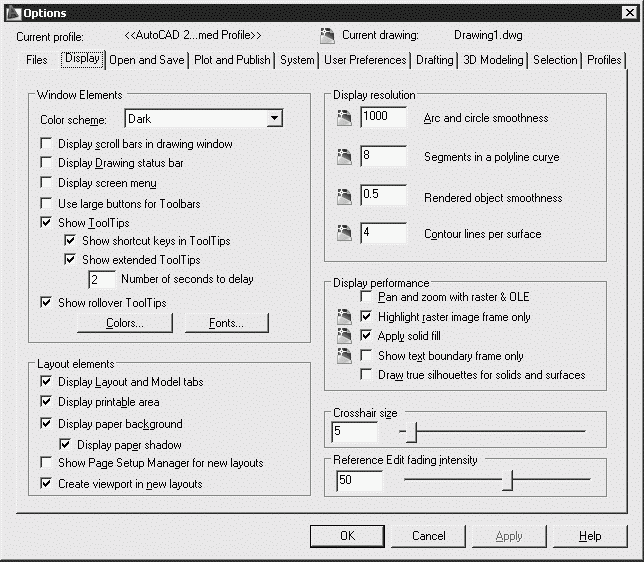Image resolution: width=644 pixels, height=562 pixels.
Task: Open the Color scheme dropdown
Action: point(274,119)
